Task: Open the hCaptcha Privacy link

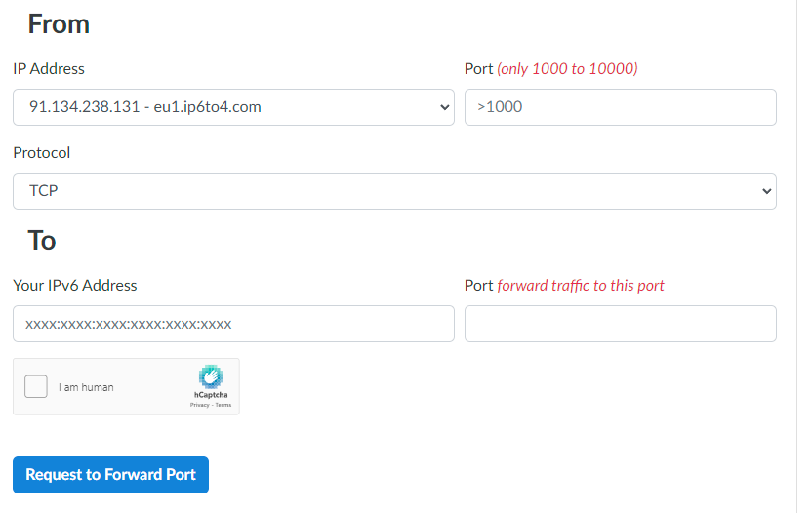Action: 199,404
